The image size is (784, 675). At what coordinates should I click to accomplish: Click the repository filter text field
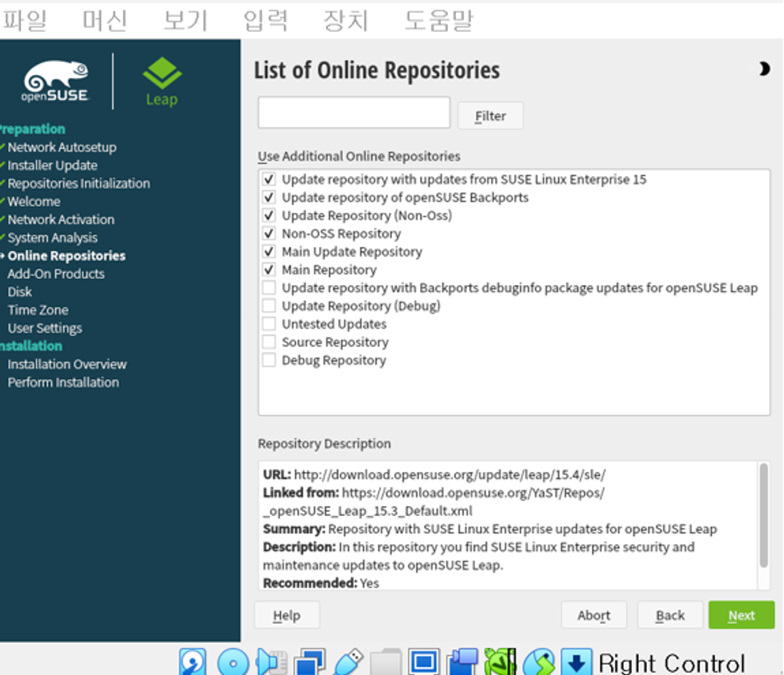[354, 112]
